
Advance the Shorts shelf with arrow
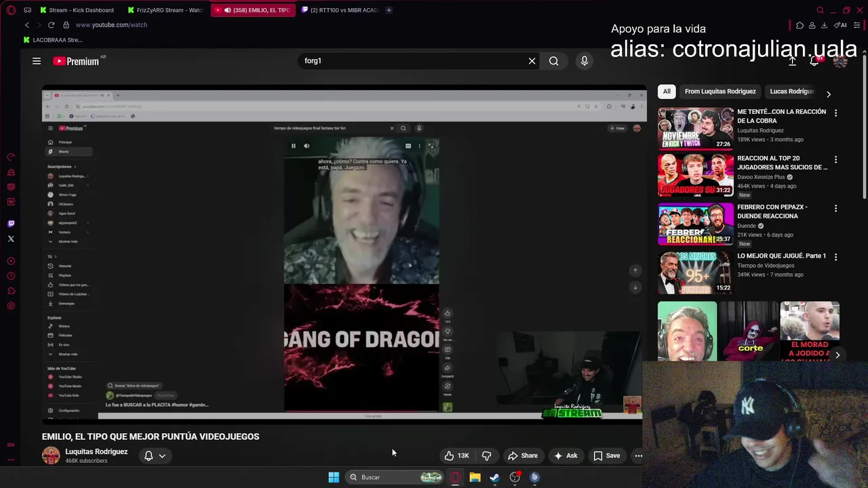(x=837, y=354)
